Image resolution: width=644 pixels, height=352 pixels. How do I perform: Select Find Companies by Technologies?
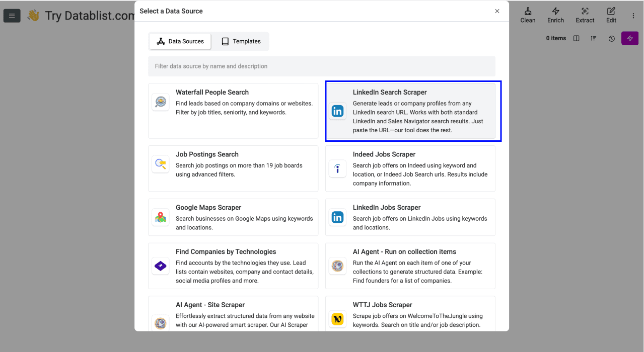(x=233, y=266)
